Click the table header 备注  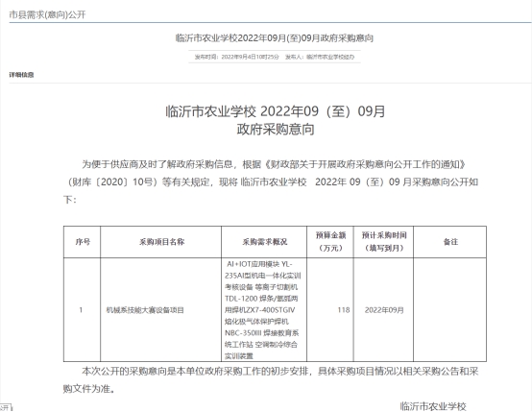(450, 242)
